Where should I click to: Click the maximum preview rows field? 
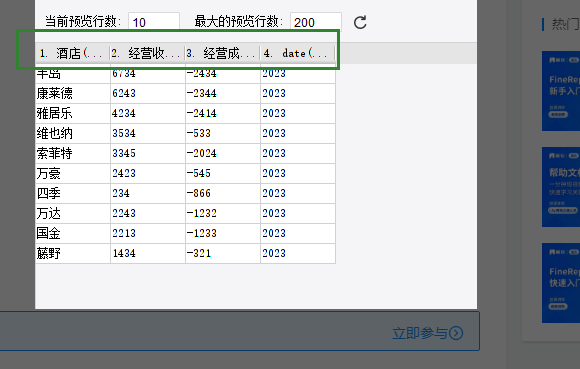(x=316, y=22)
